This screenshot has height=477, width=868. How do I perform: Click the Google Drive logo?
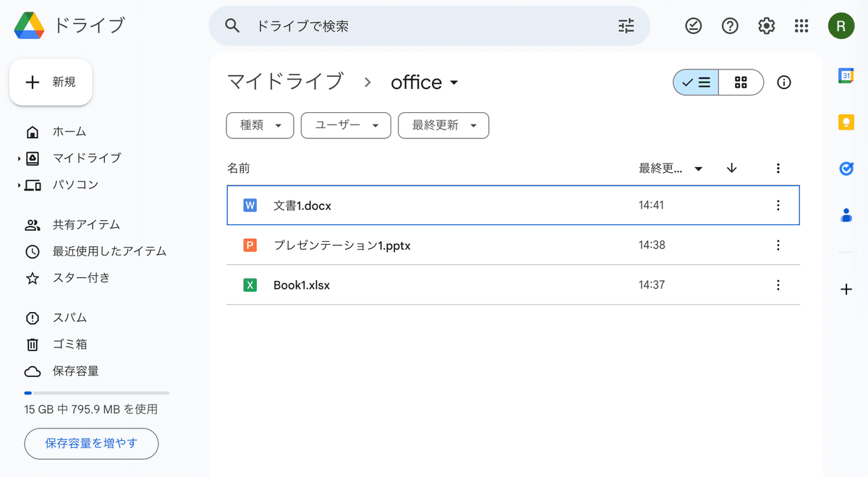pyautogui.click(x=29, y=26)
